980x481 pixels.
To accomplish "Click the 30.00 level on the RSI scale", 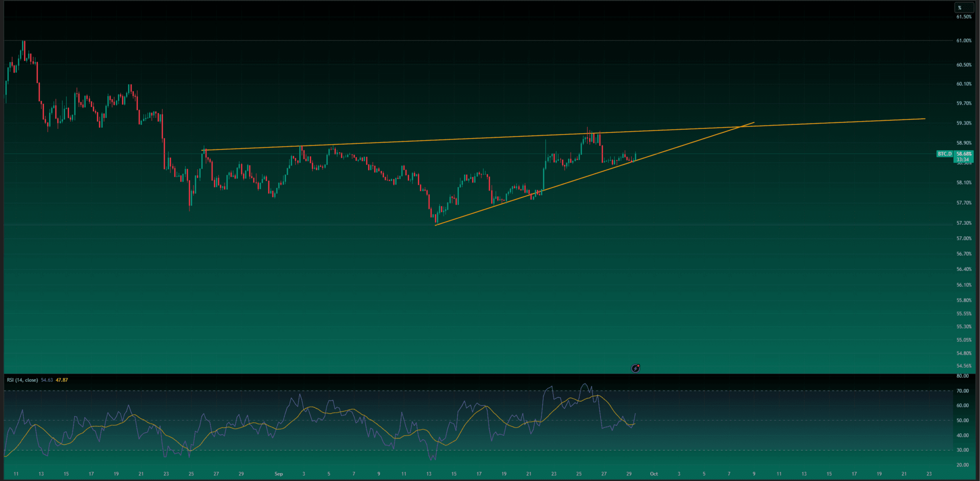I will [x=962, y=450].
